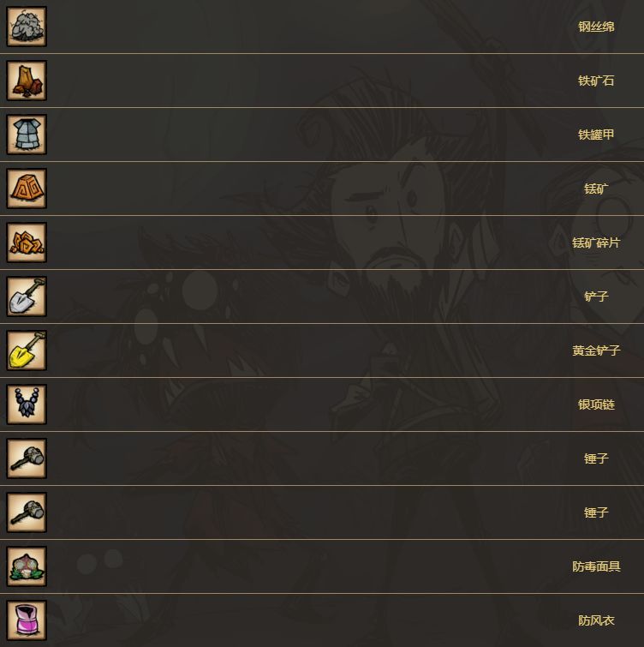Select the 防毒面具 text link
This screenshot has width=644, height=647.
[x=596, y=566]
